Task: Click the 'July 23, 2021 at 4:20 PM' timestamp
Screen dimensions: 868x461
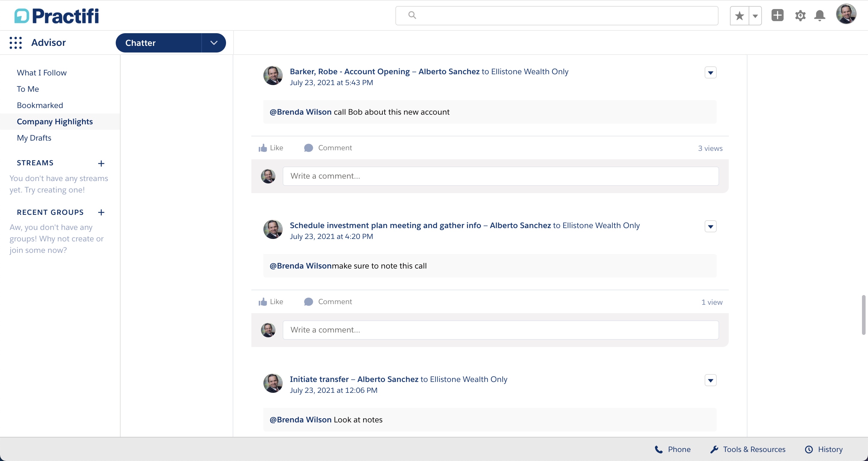Action: (x=331, y=237)
